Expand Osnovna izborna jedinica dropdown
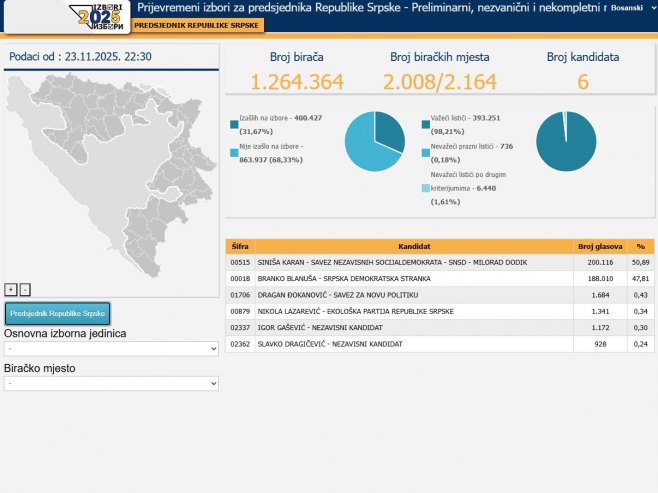658x493 pixels. 111,349
